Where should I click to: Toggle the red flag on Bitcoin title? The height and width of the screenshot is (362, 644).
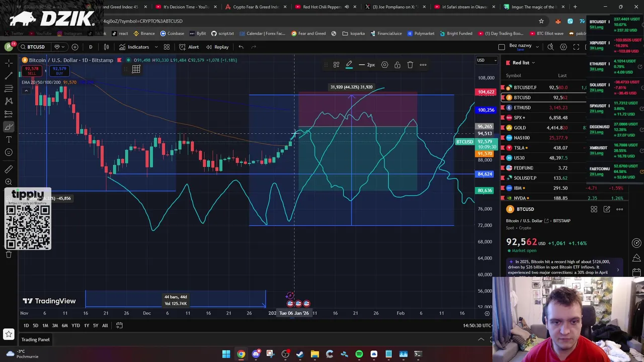tap(119, 60)
